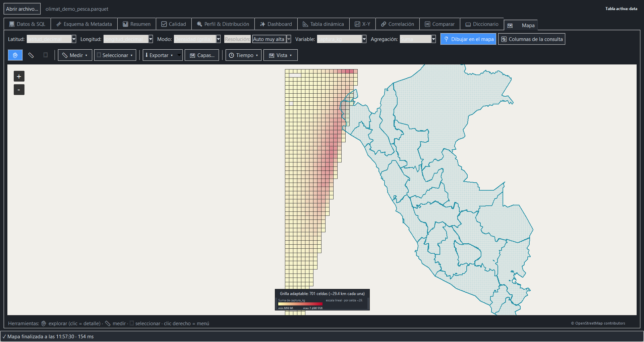Click the file name olimat_demo_pesca.parquet
644x342 pixels.
[x=77, y=9]
